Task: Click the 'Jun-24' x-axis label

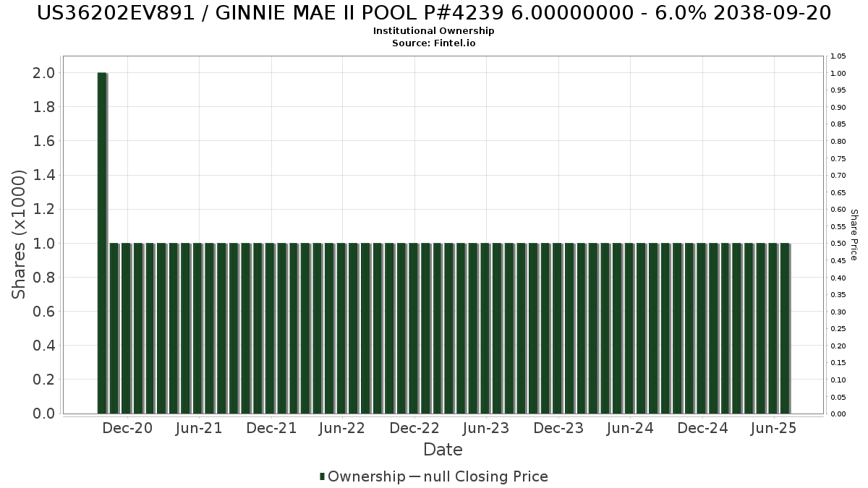Action: click(x=630, y=428)
